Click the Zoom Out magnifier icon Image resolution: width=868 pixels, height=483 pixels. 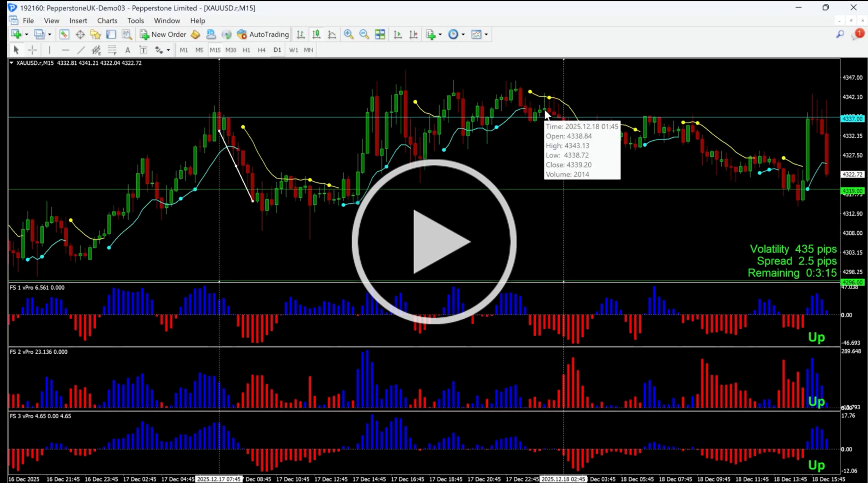[364, 34]
